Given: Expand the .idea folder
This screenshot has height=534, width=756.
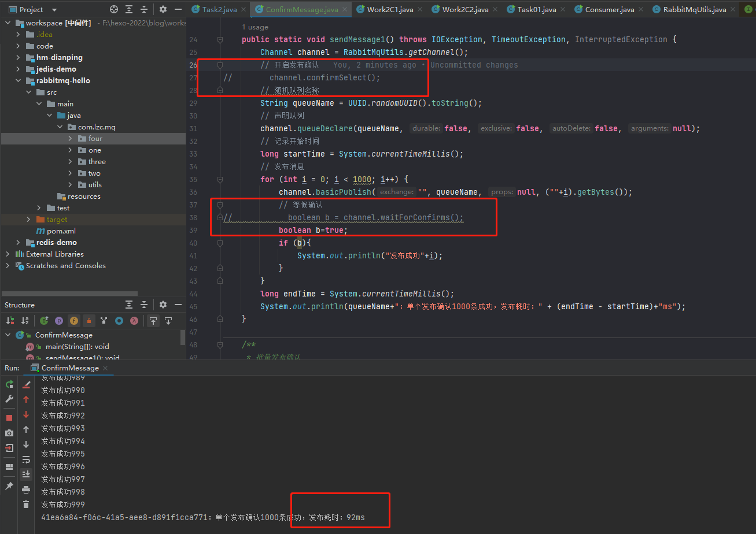Looking at the screenshot, I should coord(19,35).
